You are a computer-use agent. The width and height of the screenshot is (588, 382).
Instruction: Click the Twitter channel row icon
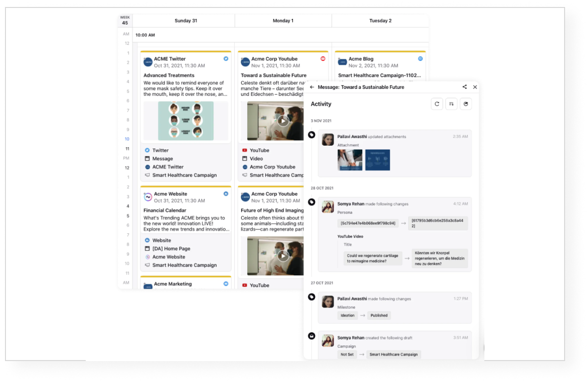(x=147, y=150)
